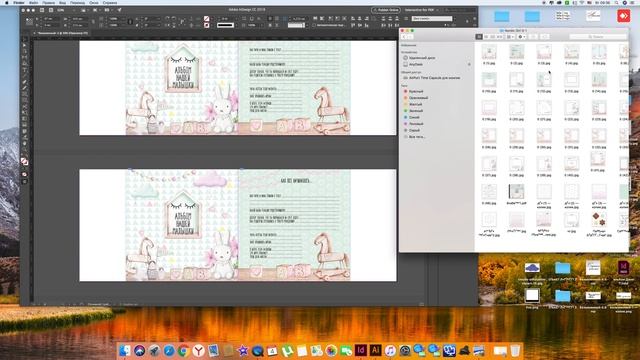Open the Trash in the Dock
Viewport: 640px width, 360px height.
coord(515,350)
